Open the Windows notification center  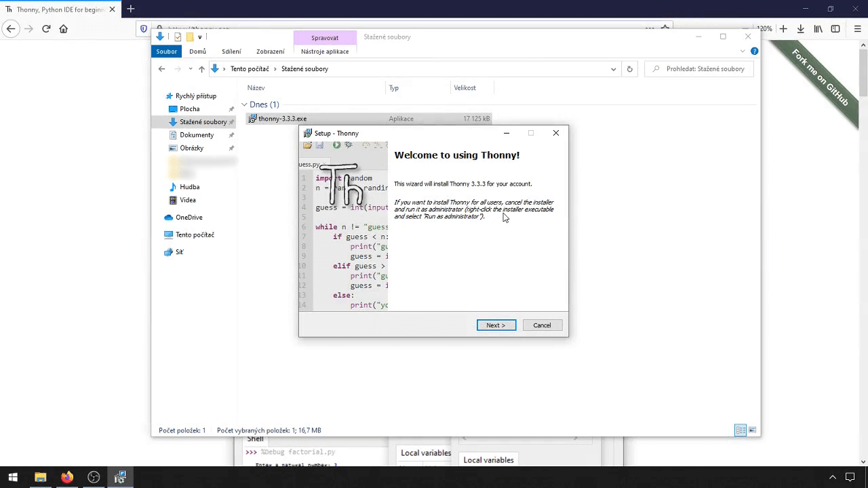[850, 478]
